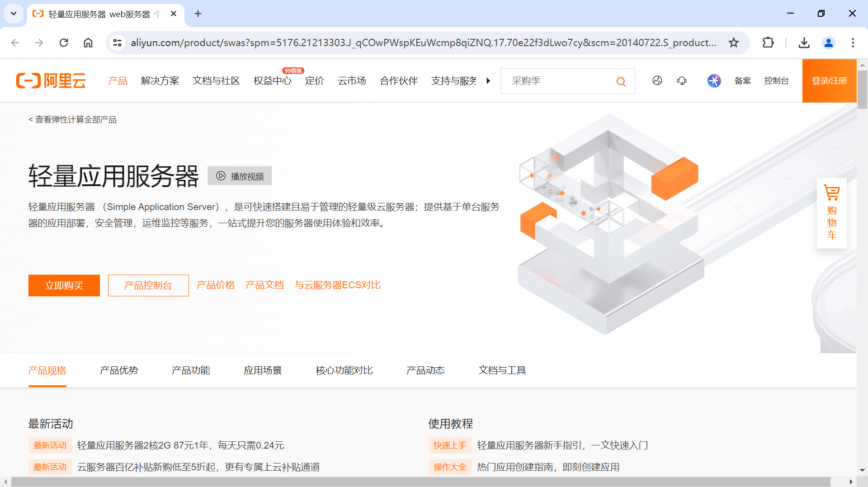Click 查看弹性计算全部产品 breadcrumb
The height and width of the screenshot is (487, 868).
(x=72, y=120)
